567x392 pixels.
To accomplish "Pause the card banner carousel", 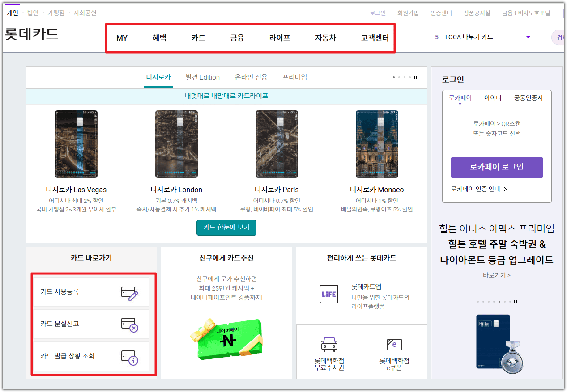I will 415,77.
